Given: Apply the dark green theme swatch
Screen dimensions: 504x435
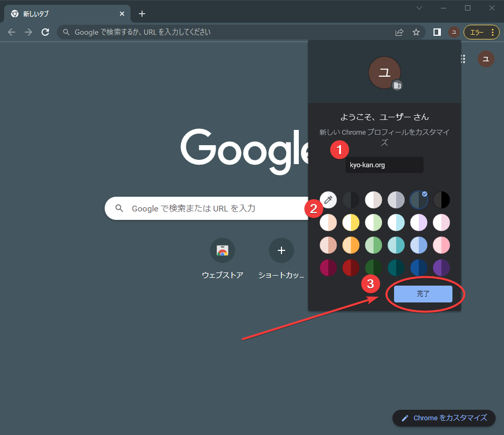Looking at the screenshot, I should pyautogui.click(x=374, y=268).
